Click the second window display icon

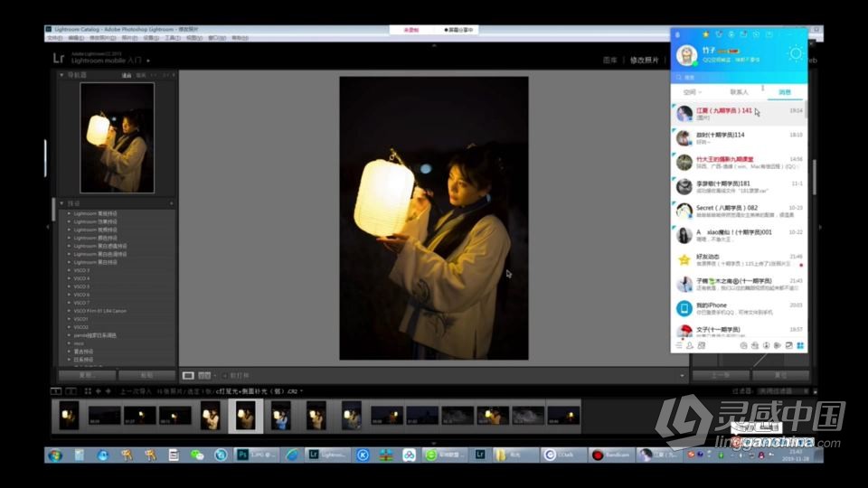[x=71, y=391]
